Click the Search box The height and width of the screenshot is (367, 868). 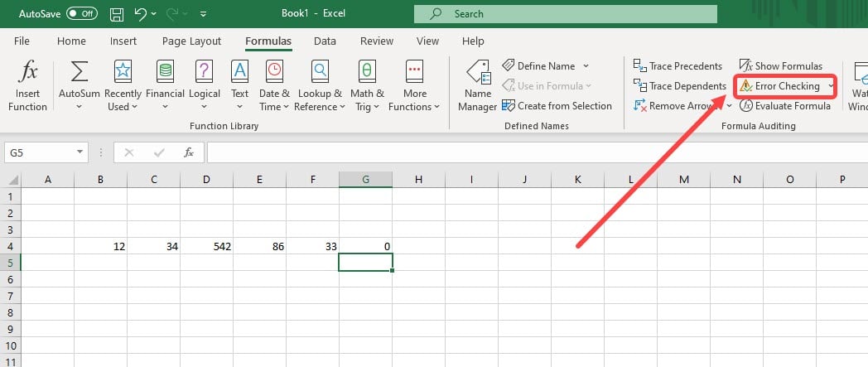tap(565, 14)
